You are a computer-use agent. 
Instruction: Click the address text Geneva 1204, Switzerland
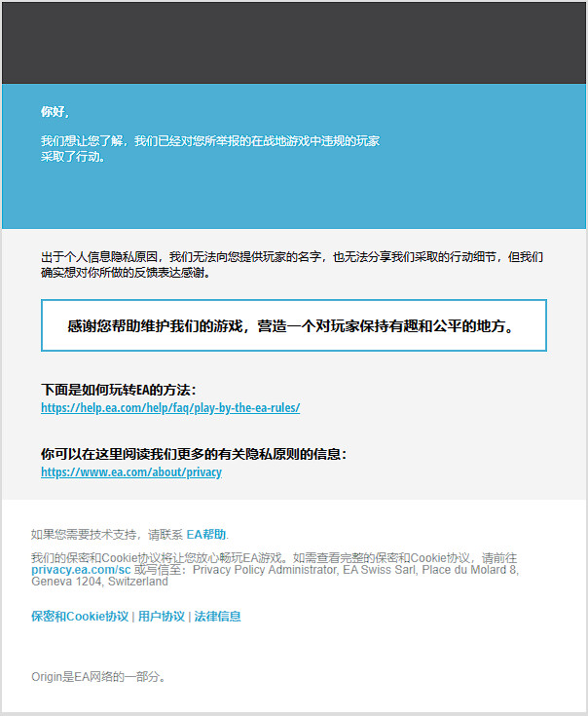[x=99, y=582]
